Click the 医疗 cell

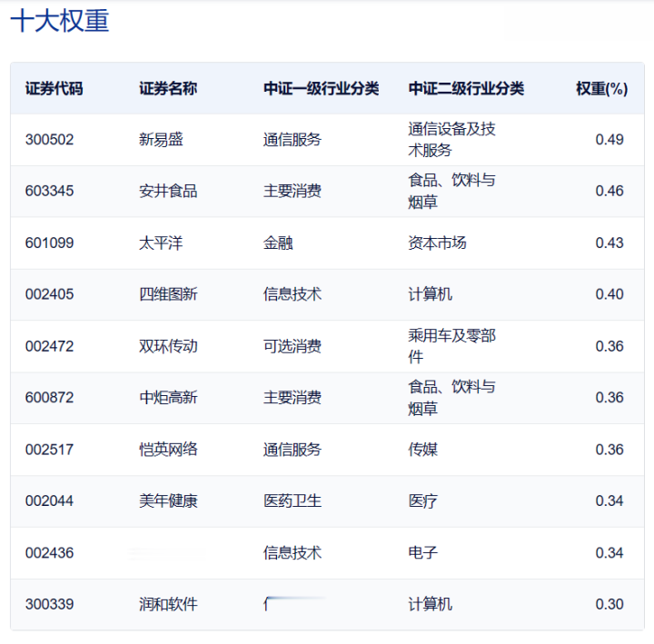[x=423, y=500]
